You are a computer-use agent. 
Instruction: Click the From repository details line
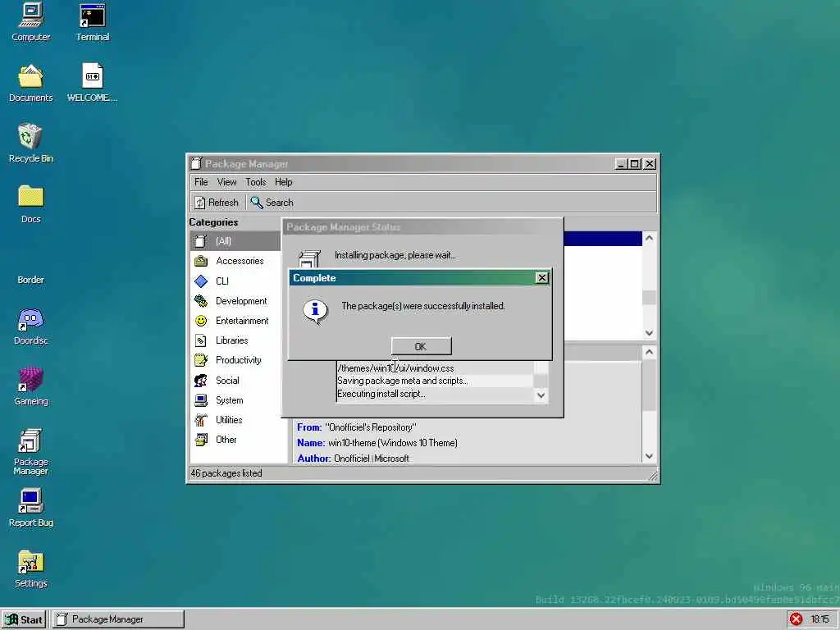point(357,427)
